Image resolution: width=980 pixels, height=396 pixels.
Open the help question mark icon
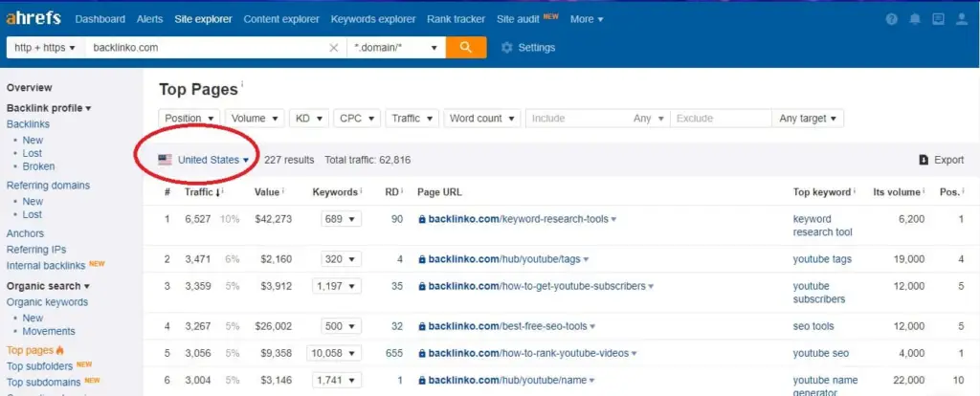click(892, 19)
